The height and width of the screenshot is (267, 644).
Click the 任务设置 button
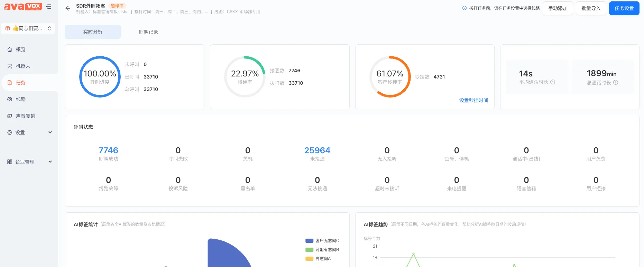click(624, 8)
